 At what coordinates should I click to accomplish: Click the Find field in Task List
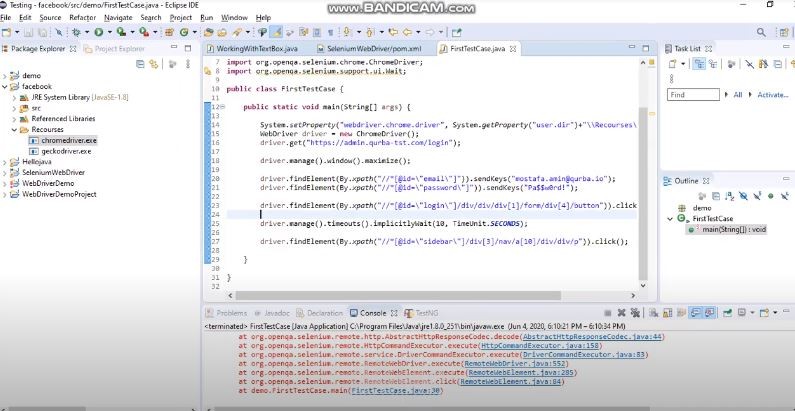coord(693,95)
